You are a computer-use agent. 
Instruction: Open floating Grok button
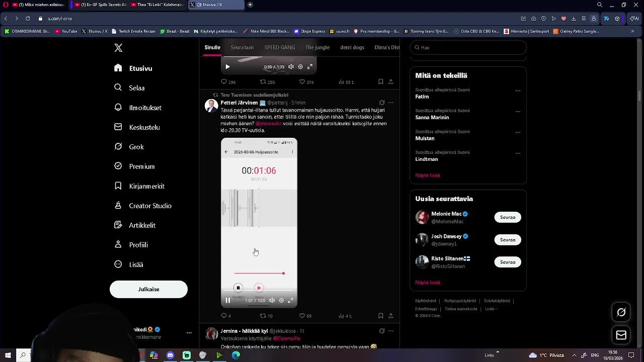[x=621, y=312]
